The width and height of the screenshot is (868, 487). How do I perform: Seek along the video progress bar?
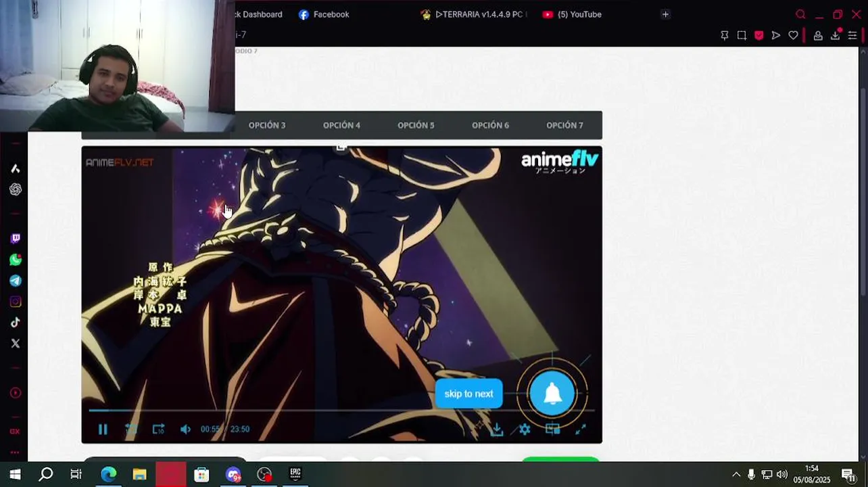pos(341,410)
